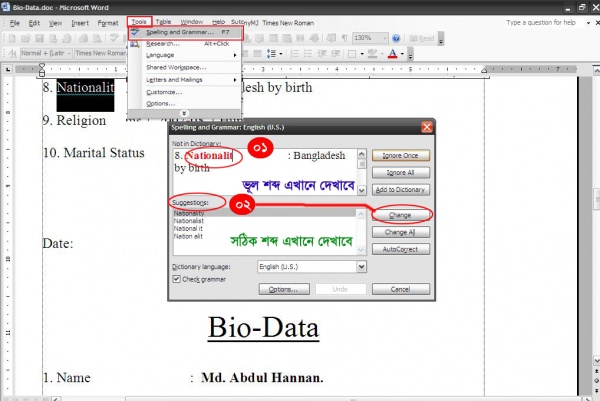Open the File menu
The image size is (600, 401).
coord(15,23)
